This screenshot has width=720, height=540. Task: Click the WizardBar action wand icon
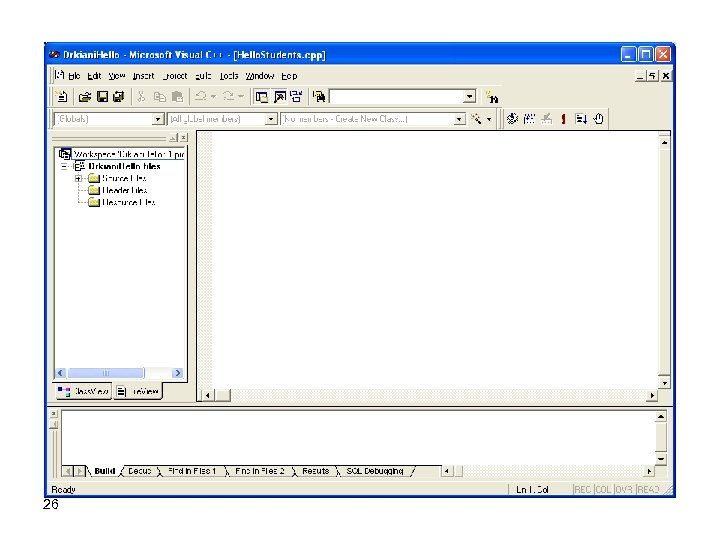tap(476, 119)
